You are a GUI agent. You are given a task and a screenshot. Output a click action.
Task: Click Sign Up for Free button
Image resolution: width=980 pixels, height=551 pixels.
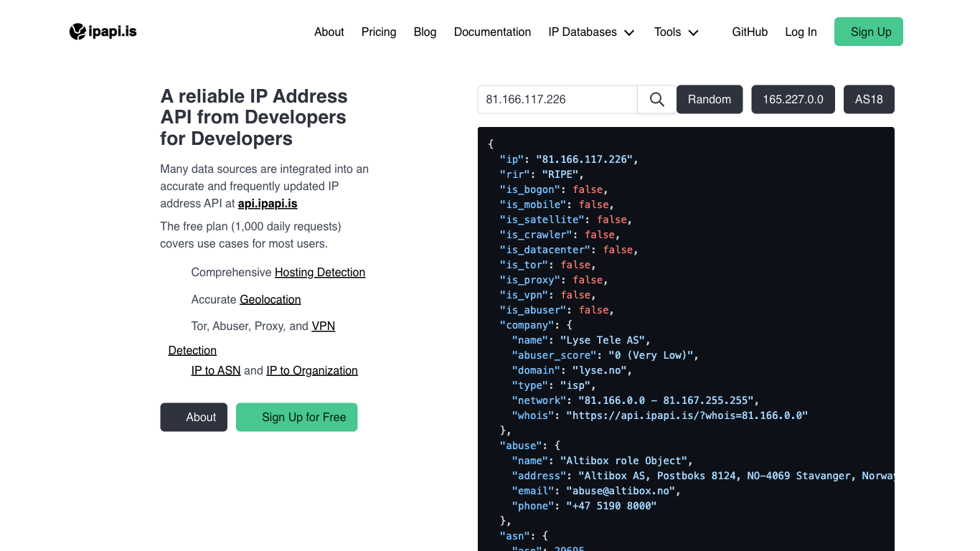tap(296, 417)
